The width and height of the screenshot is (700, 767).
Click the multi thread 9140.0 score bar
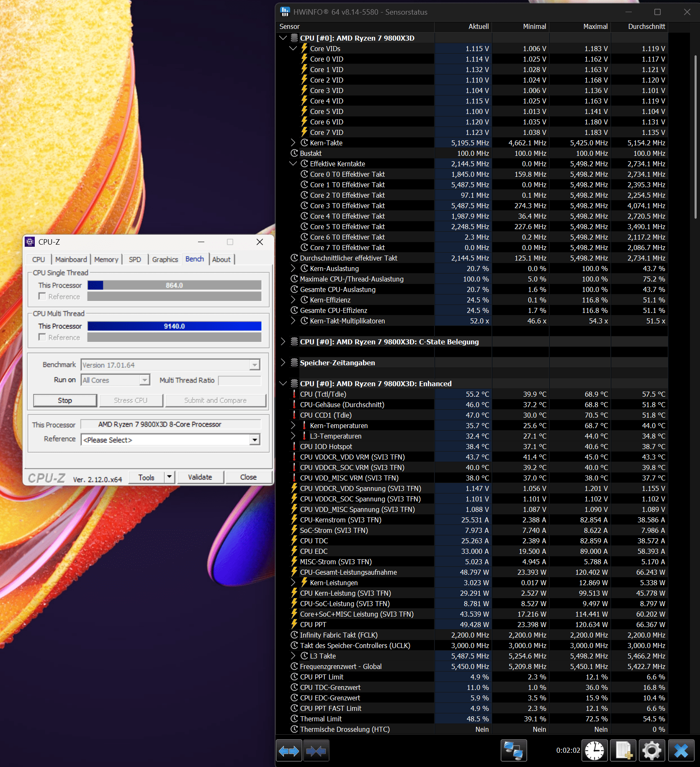[x=174, y=326]
